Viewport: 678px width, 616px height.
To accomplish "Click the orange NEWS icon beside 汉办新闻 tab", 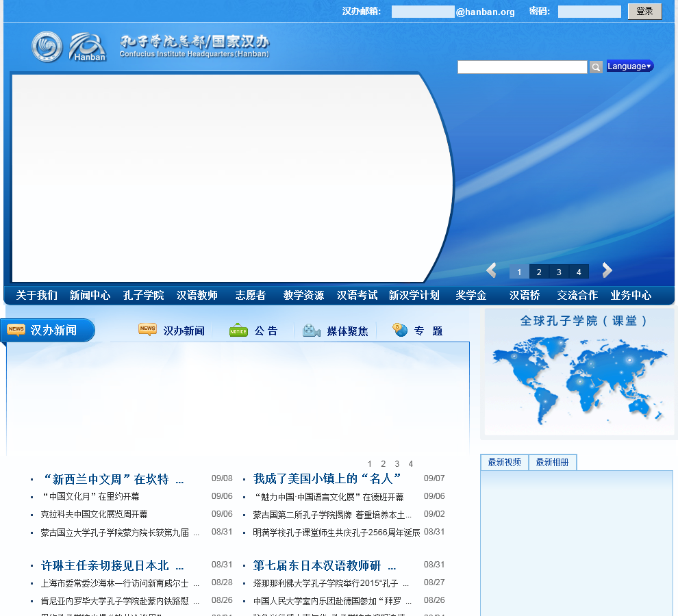I will pyautogui.click(x=147, y=329).
